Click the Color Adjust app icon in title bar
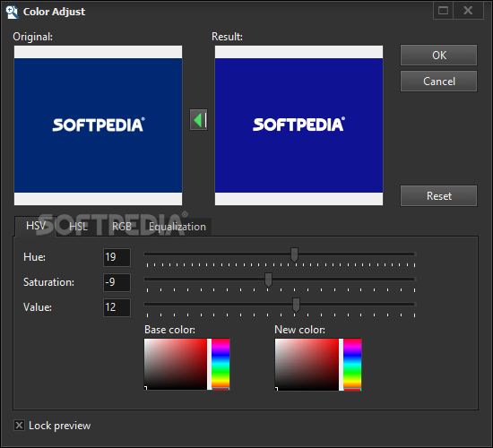This screenshot has height=448, width=493. [x=12, y=12]
